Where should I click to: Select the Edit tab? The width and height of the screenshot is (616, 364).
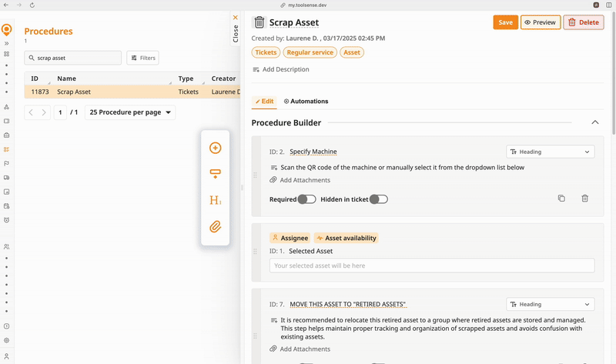(x=265, y=102)
